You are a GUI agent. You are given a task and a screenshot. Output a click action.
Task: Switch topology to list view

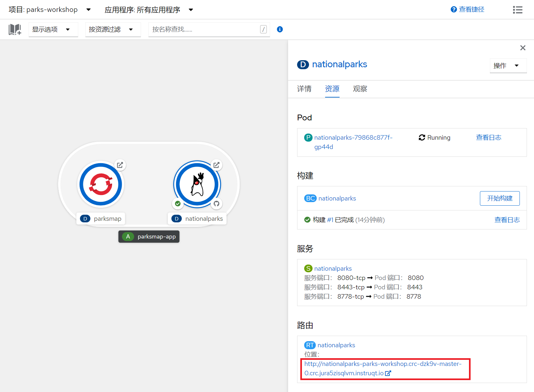pos(517,10)
